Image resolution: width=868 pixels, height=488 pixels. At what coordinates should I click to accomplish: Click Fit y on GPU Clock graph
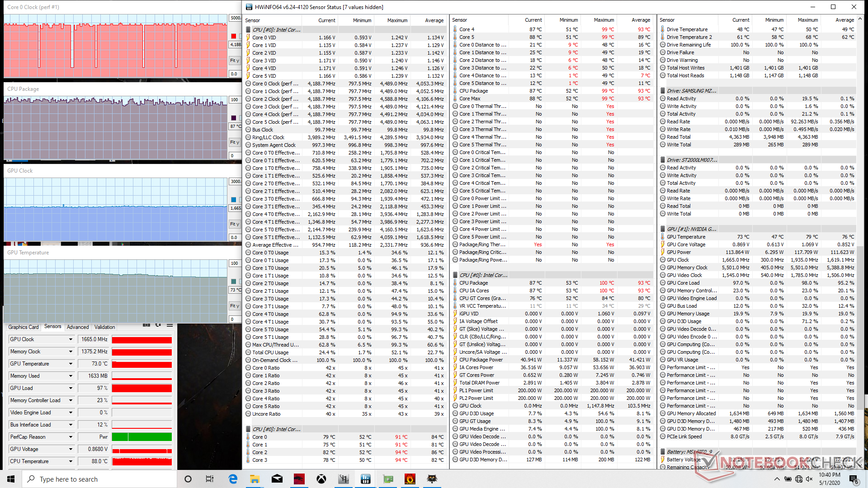[235, 224]
